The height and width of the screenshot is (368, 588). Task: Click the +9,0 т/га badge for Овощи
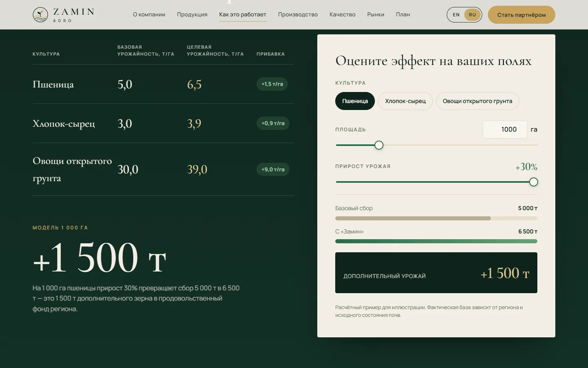point(273,169)
